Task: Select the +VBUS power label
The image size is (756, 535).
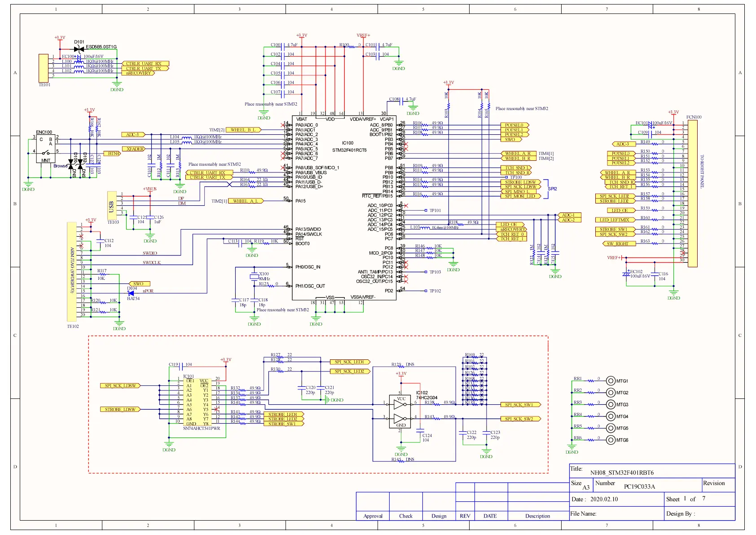Action: (x=149, y=189)
